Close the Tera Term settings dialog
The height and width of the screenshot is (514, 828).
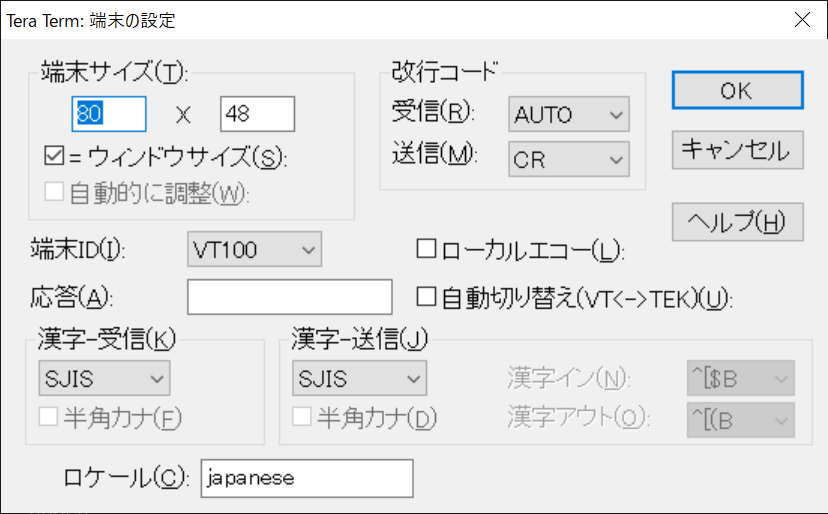[x=802, y=20]
